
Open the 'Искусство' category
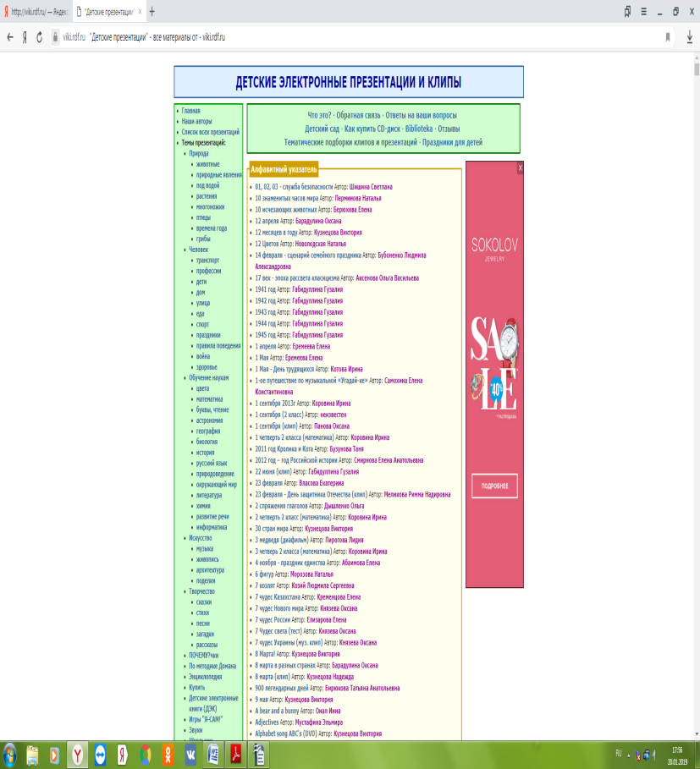[201, 538]
